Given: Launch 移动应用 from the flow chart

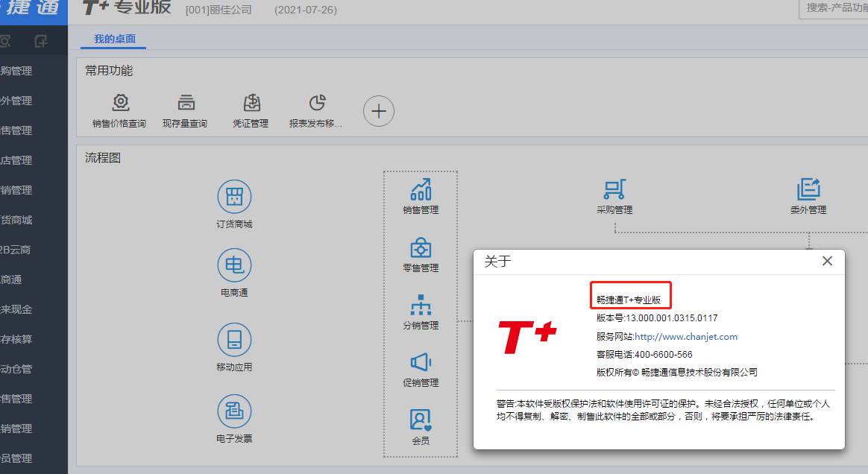Looking at the screenshot, I should (x=234, y=347).
